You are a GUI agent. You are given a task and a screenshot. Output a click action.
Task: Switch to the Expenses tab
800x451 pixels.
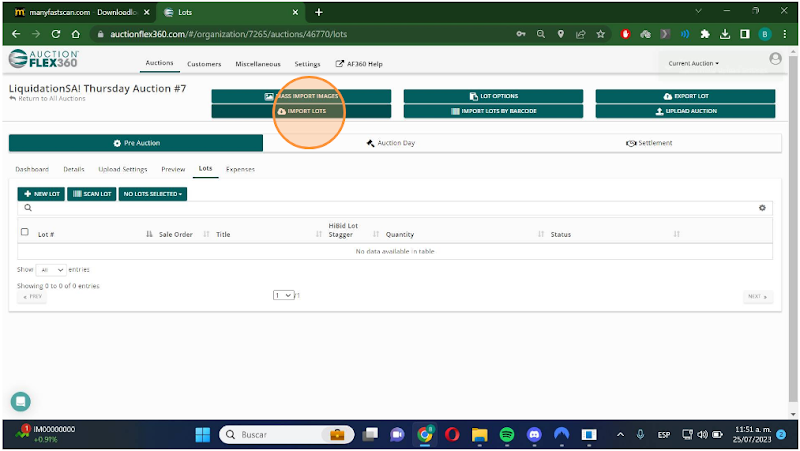240,169
